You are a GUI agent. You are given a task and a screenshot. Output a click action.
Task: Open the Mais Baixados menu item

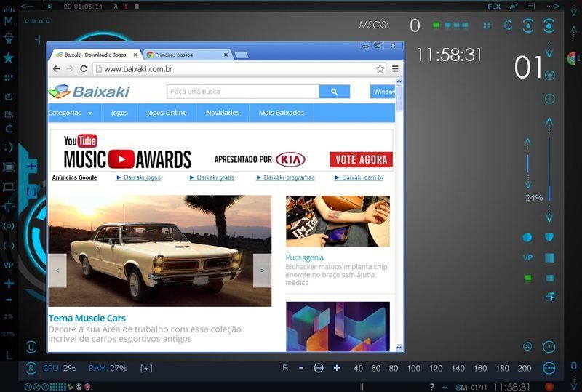282,113
